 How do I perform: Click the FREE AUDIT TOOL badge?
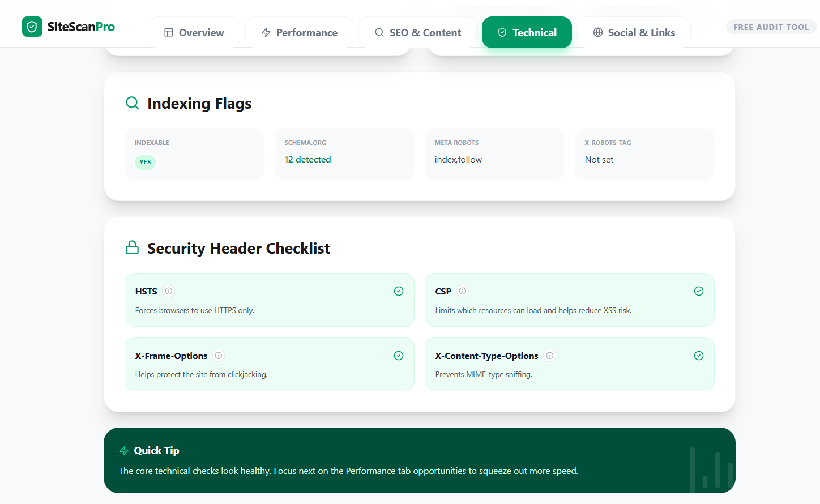(771, 27)
